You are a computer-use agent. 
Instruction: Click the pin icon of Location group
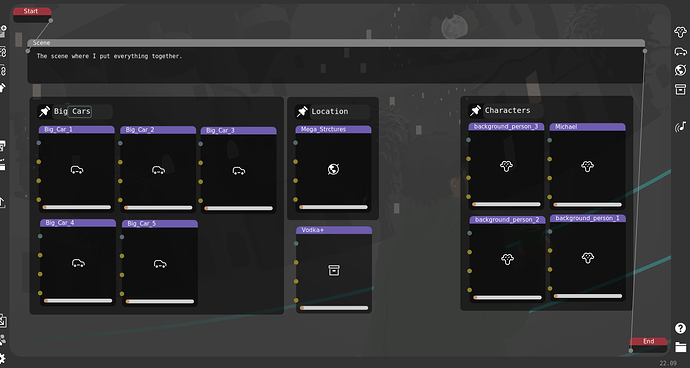302,111
